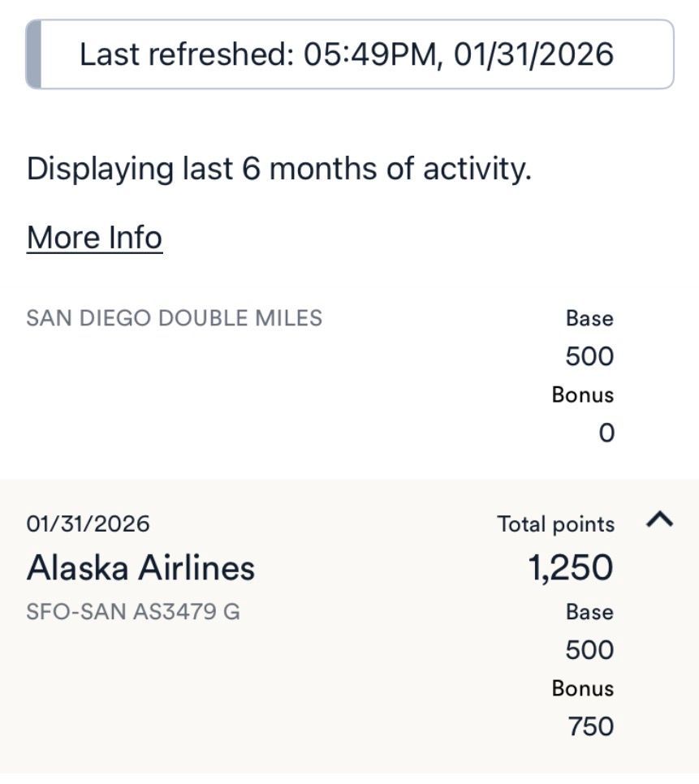Click empty area of Alaska Airlines activity row

pos(250,700)
